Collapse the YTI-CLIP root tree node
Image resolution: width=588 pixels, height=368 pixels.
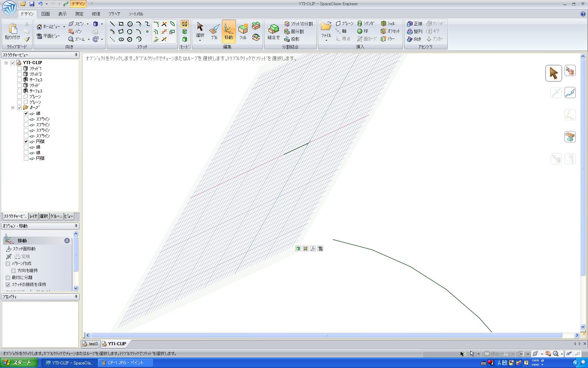(x=6, y=63)
